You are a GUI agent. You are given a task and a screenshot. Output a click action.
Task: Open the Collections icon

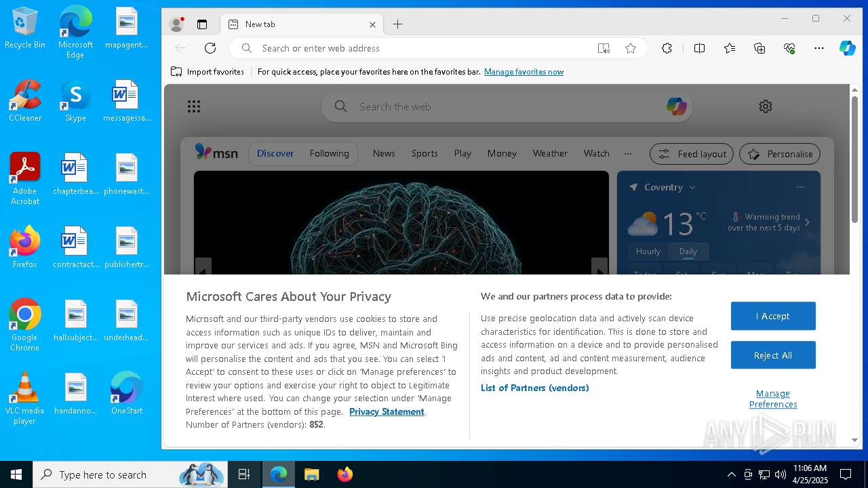click(x=759, y=48)
